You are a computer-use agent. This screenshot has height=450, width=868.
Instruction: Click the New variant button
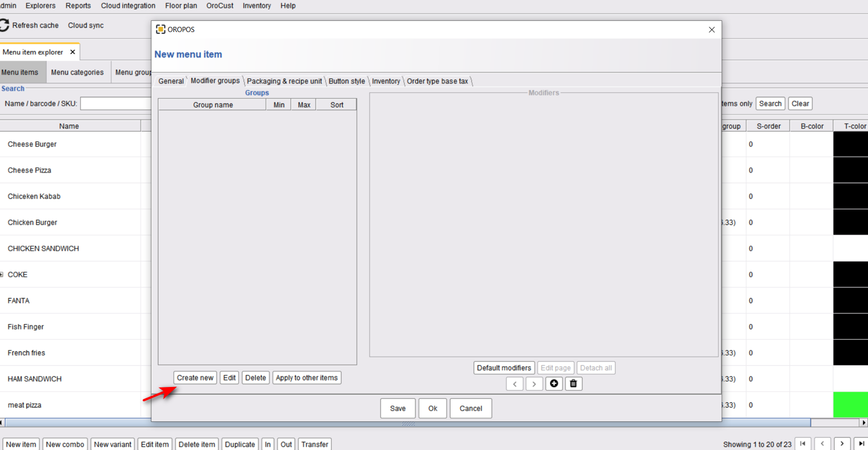(x=113, y=444)
